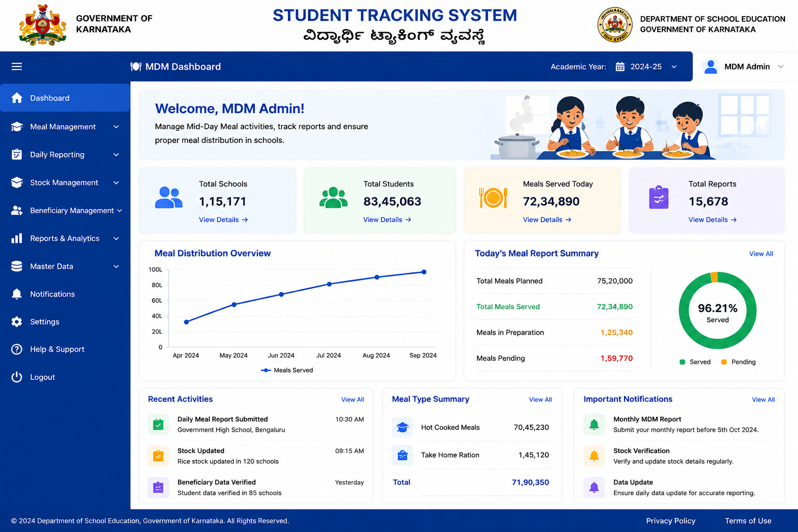Click the Logout power icon

click(17, 377)
